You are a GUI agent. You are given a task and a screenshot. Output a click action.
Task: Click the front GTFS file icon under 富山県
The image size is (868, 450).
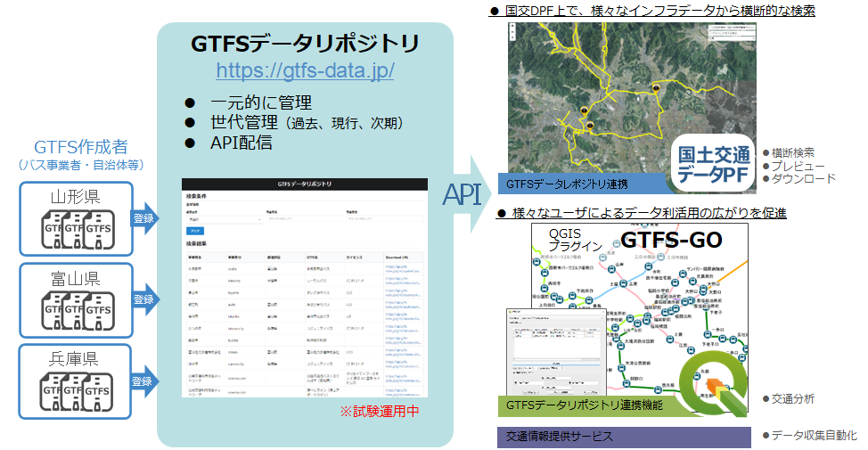coord(99,311)
